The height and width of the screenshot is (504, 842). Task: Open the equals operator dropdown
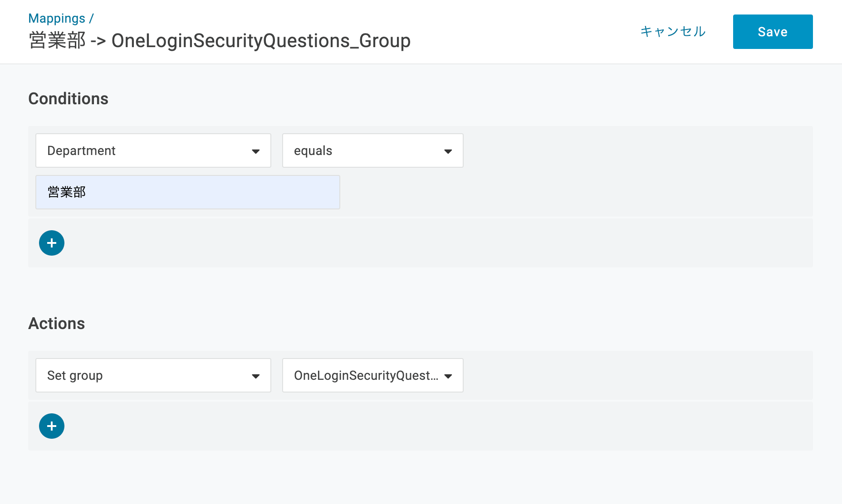[x=373, y=150]
